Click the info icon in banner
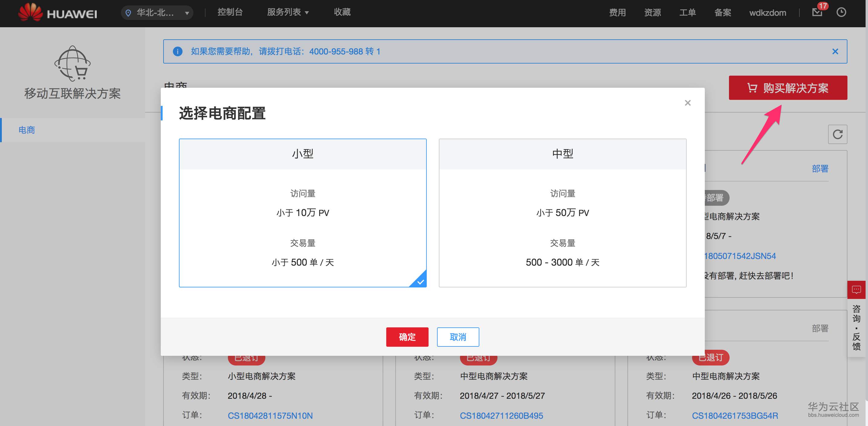Screen dimensions: 868x426 [178, 51]
